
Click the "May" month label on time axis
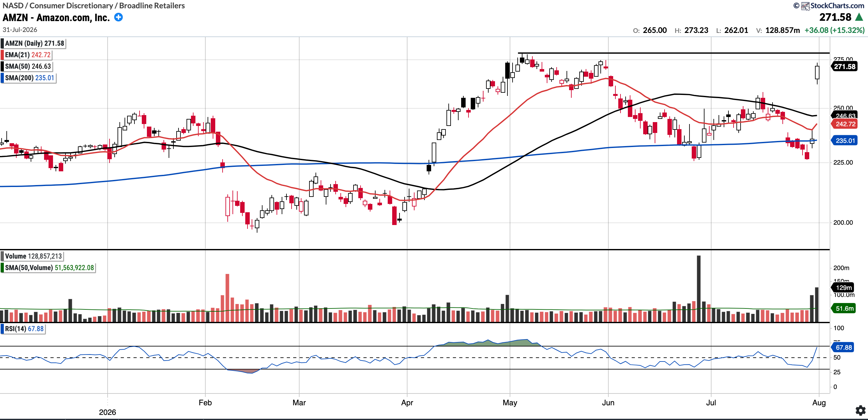(510, 402)
